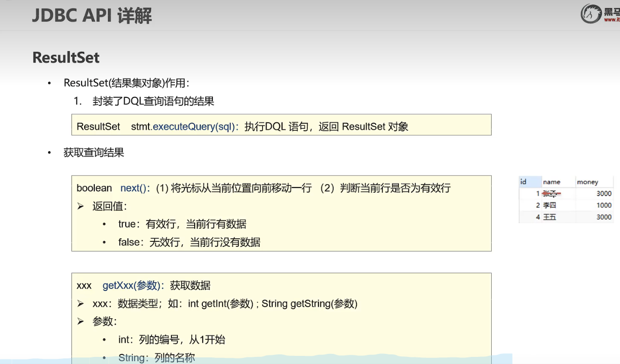
Task: Click the blue "getXxx(参数)" method text
Action: 131,285
